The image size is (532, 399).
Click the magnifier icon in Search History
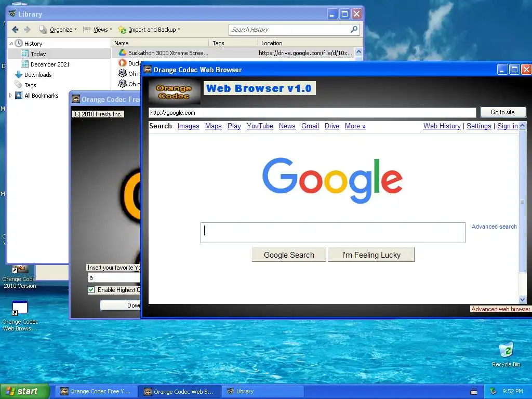click(x=354, y=30)
